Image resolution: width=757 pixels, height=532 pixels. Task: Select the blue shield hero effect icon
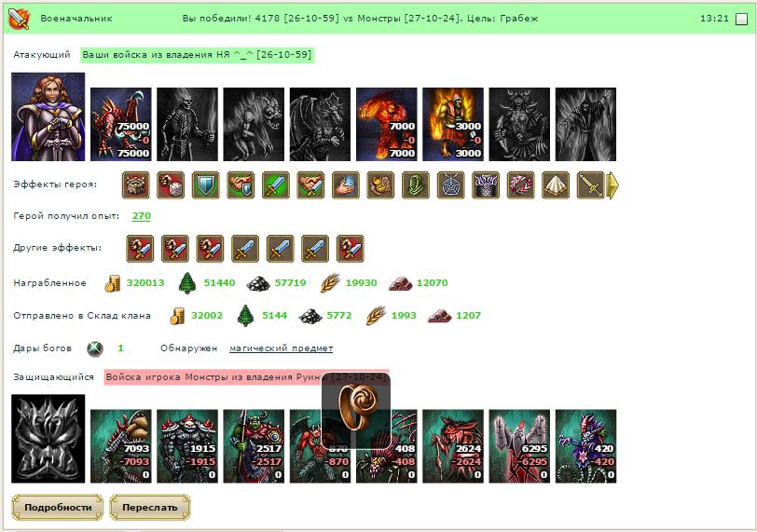[x=206, y=185]
